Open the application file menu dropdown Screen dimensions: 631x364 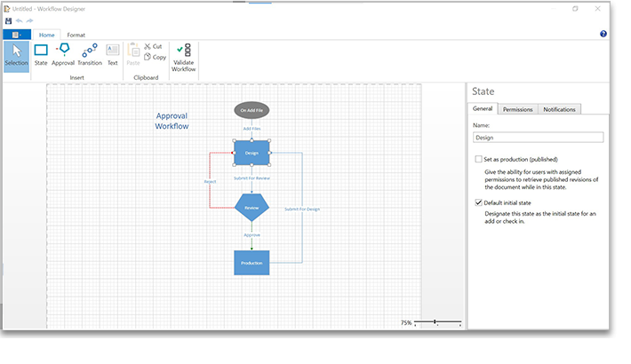pyautogui.click(x=18, y=35)
